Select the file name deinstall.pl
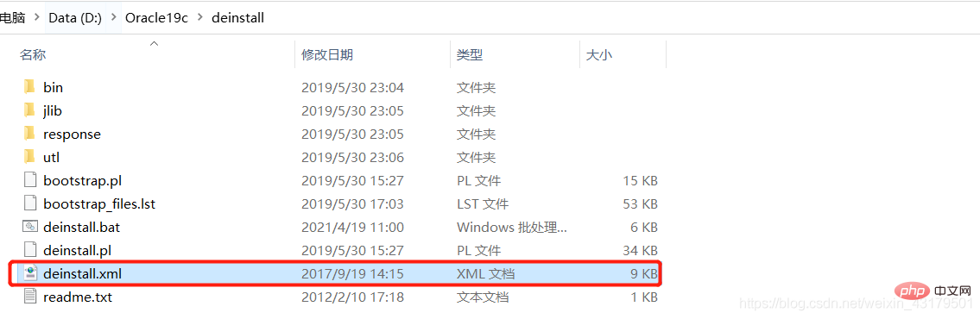This screenshot has height=319, width=980. coord(78,250)
